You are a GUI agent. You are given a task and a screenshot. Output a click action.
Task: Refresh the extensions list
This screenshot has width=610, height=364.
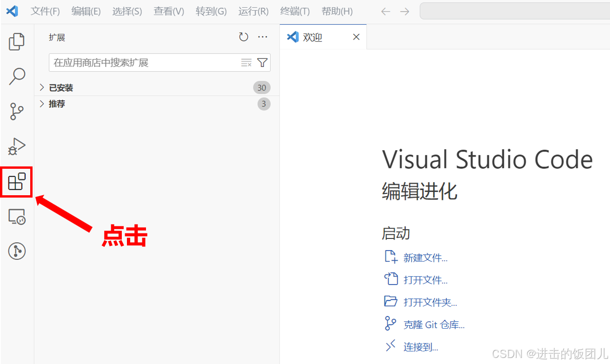(244, 37)
